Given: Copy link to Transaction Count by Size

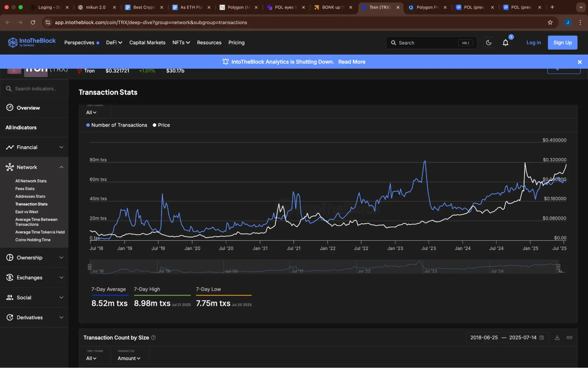Looking at the screenshot, I should tap(569, 338).
